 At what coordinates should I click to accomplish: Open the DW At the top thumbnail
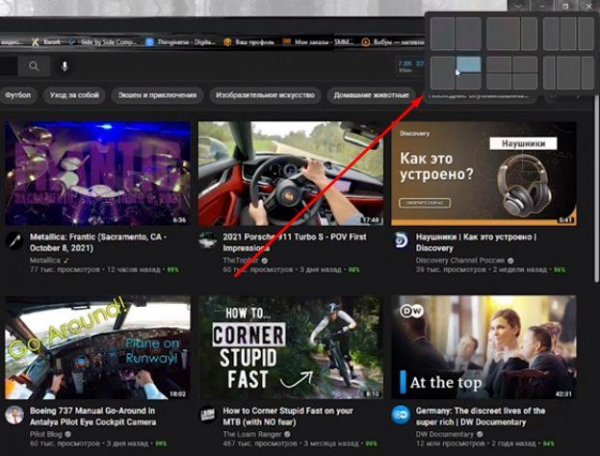click(484, 347)
